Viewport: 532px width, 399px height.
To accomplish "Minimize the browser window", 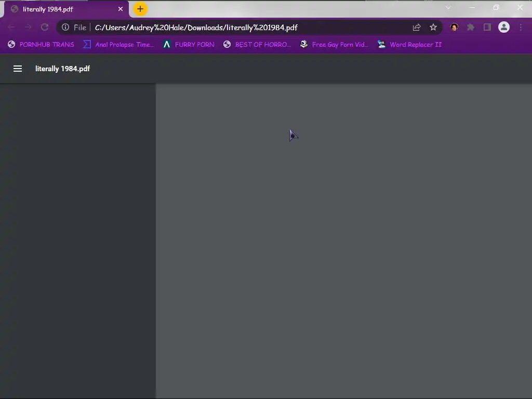I will (x=472, y=7).
